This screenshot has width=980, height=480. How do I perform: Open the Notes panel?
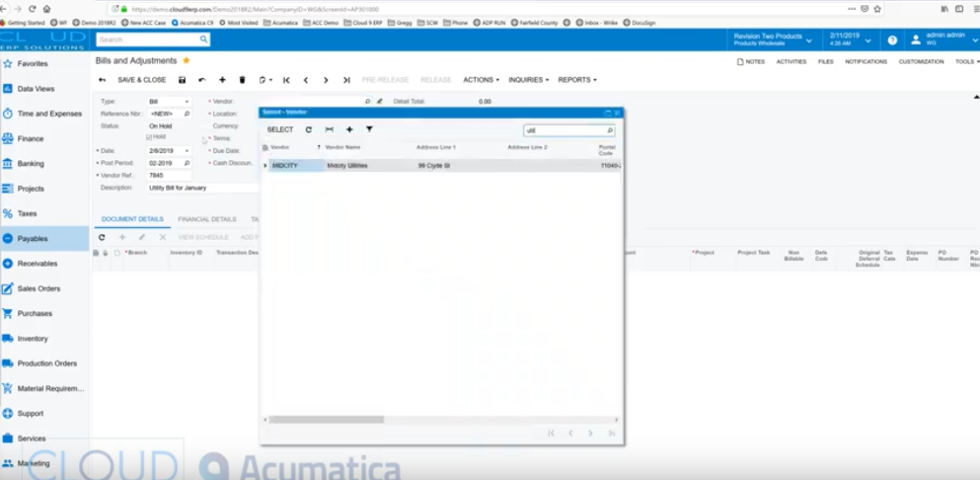[751, 62]
